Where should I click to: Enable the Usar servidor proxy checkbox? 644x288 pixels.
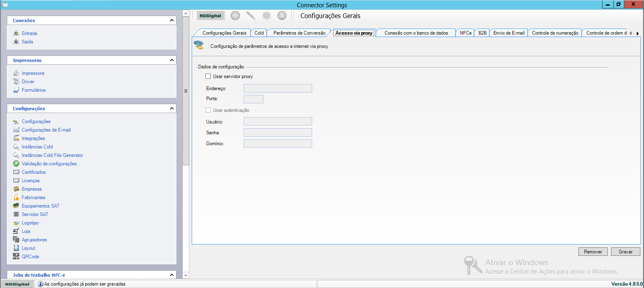[x=208, y=76]
